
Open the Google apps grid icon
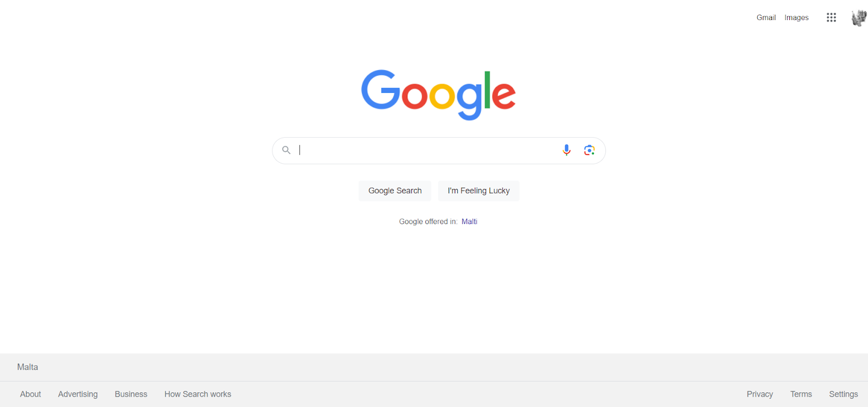[x=831, y=17]
